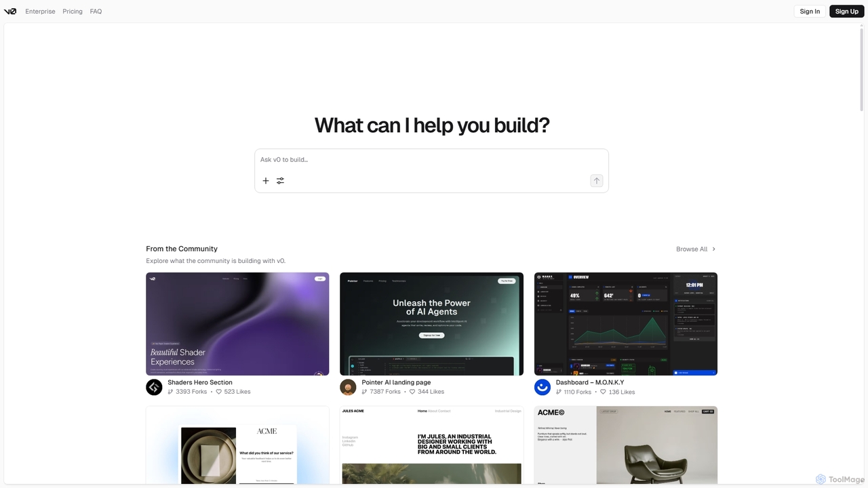Click the Shaders Hero Section title
The image size is (868, 488).
tap(200, 382)
